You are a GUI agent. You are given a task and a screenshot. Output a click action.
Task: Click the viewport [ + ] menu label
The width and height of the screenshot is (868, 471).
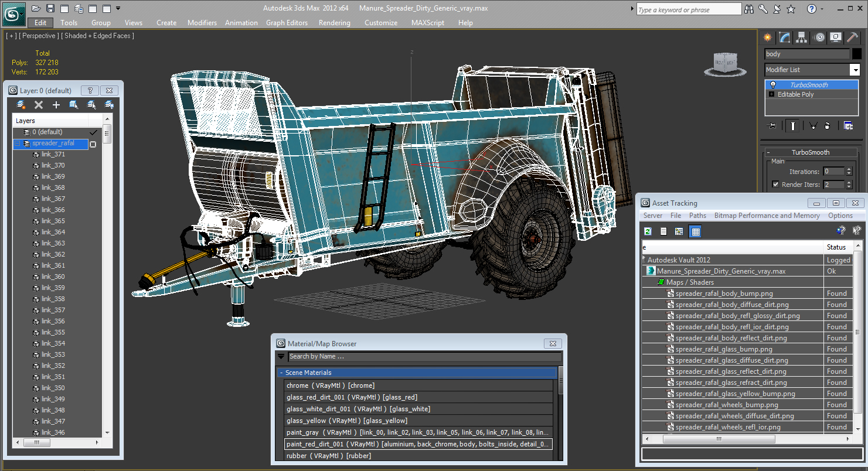[x=11, y=36]
